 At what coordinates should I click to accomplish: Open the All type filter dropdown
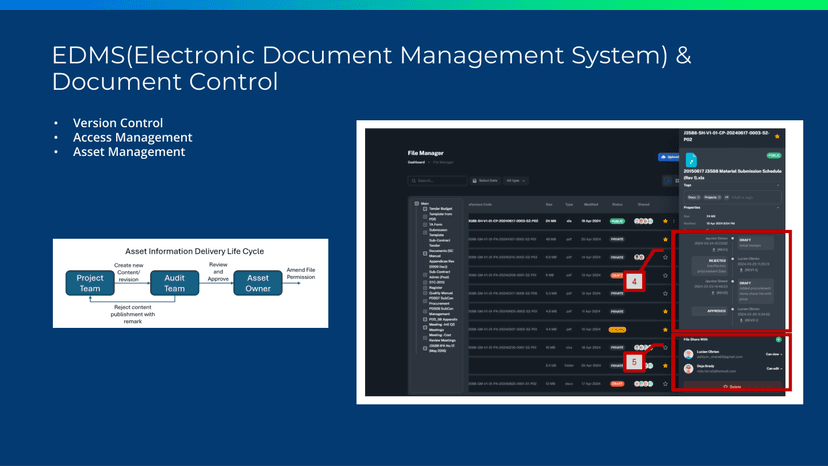coord(517,181)
